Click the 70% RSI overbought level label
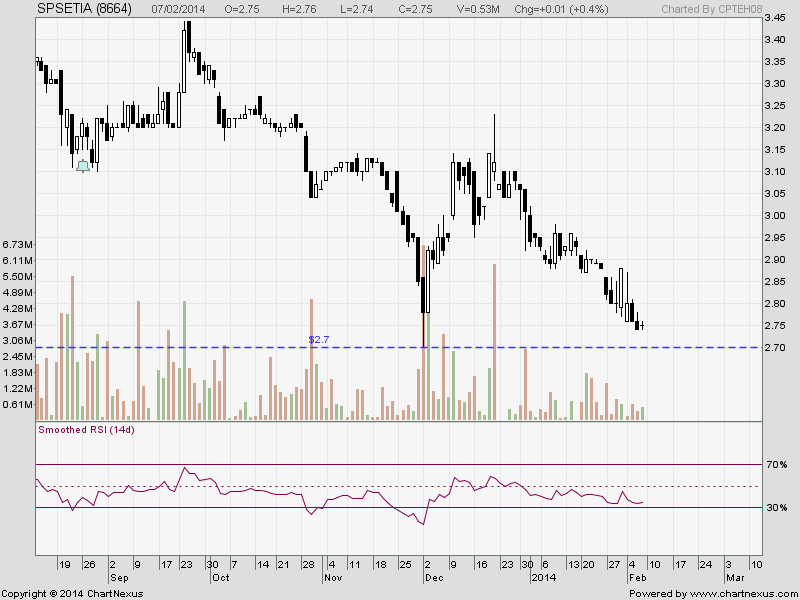The height and width of the screenshot is (600, 800). pos(776,465)
